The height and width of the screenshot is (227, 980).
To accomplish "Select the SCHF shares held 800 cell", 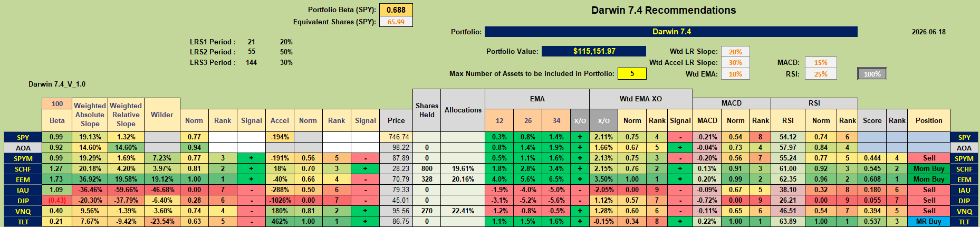I will pos(427,169).
